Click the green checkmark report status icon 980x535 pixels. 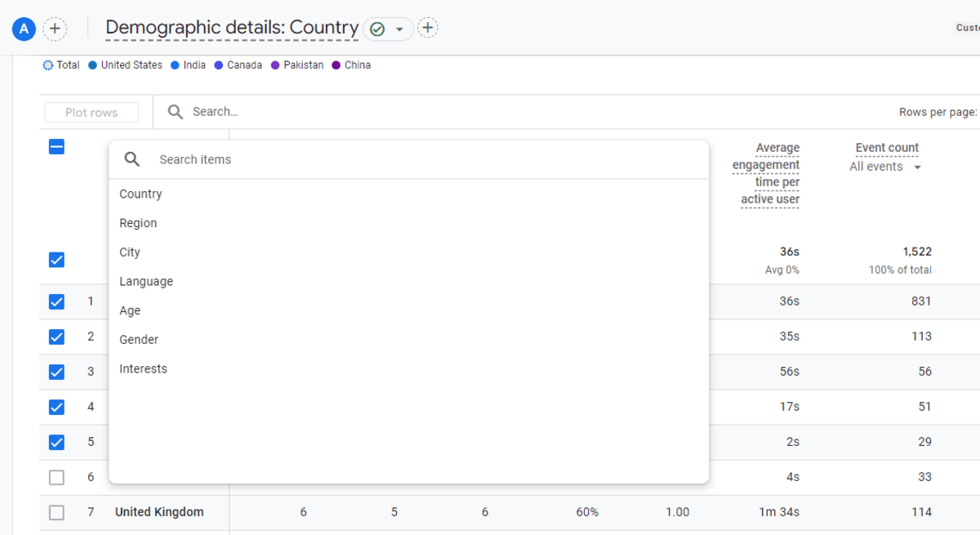pos(376,29)
